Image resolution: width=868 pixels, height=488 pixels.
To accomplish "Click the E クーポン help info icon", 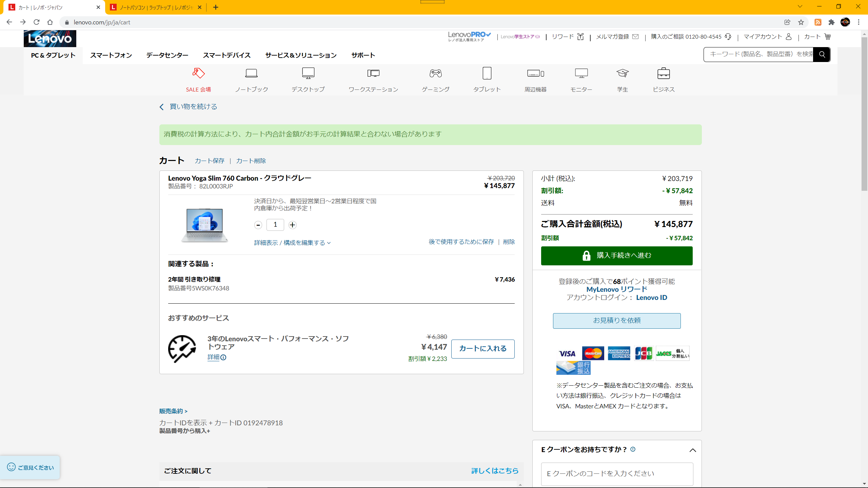I will point(633,449).
